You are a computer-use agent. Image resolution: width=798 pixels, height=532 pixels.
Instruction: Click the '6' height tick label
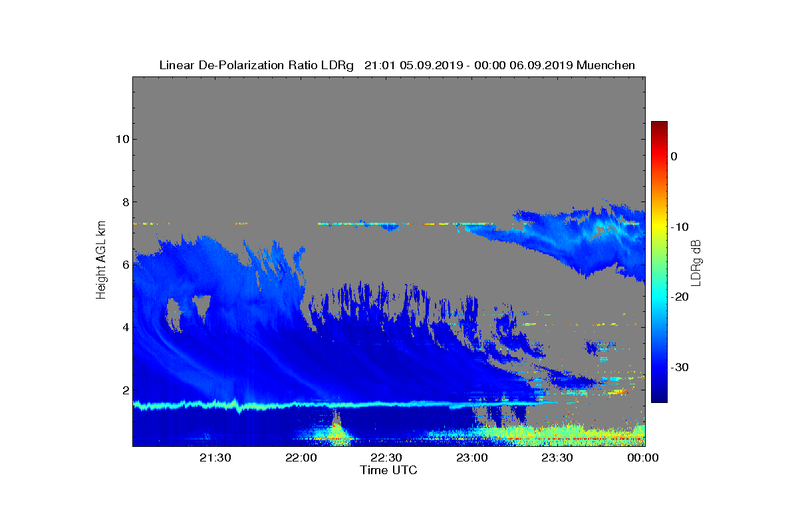124,264
